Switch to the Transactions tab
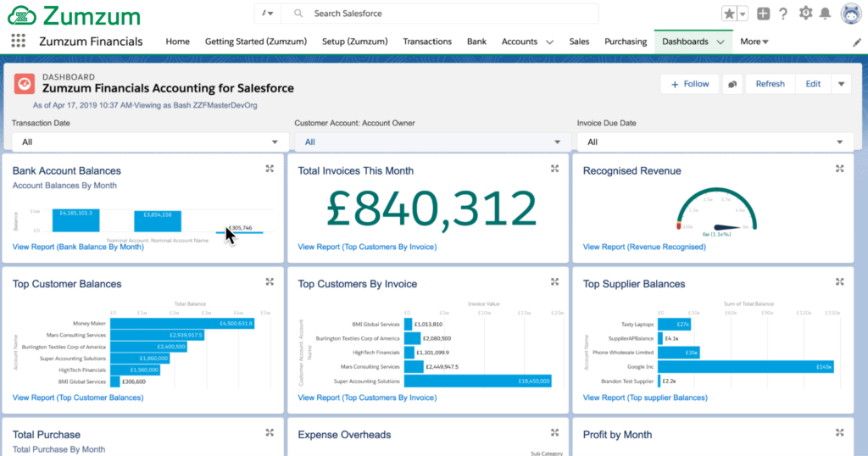The height and width of the screenshot is (456, 868). (427, 42)
